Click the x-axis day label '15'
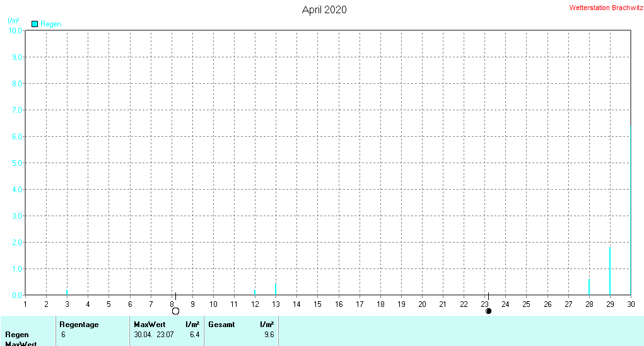644x346 pixels. 317,304
